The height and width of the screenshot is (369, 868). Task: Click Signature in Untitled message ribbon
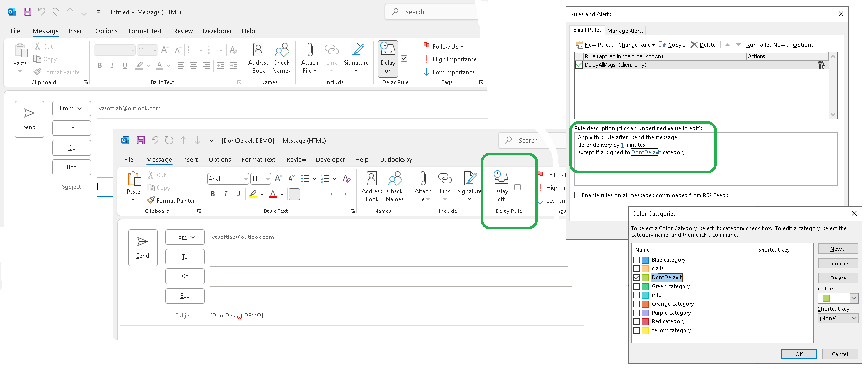(x=356, y=58)
